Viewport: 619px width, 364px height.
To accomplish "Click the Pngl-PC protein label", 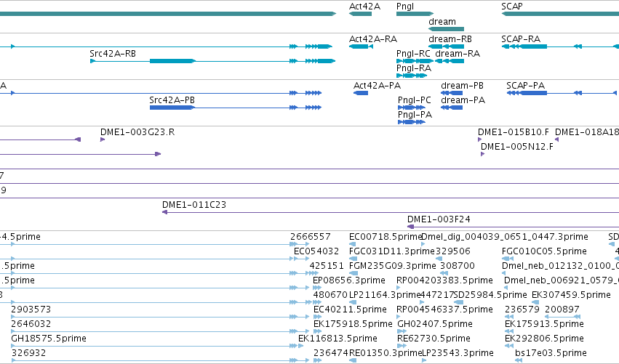I will (415, 100).
